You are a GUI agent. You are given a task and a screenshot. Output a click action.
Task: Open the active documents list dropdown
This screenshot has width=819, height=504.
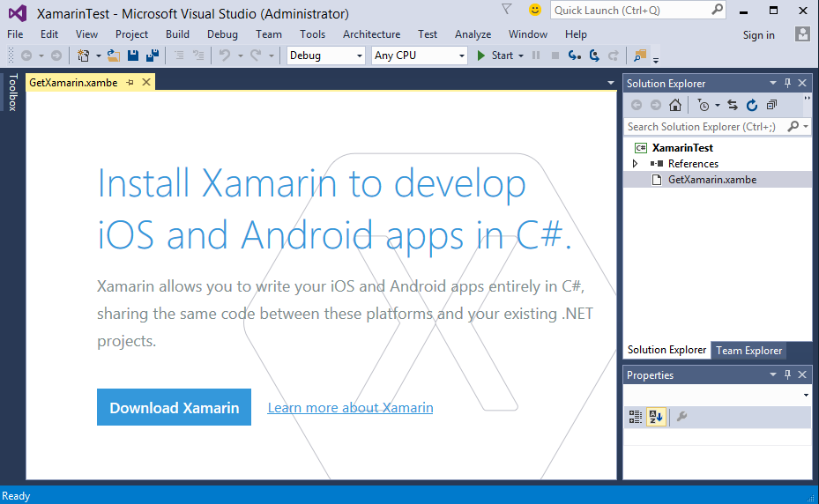(x=611, y=83)
